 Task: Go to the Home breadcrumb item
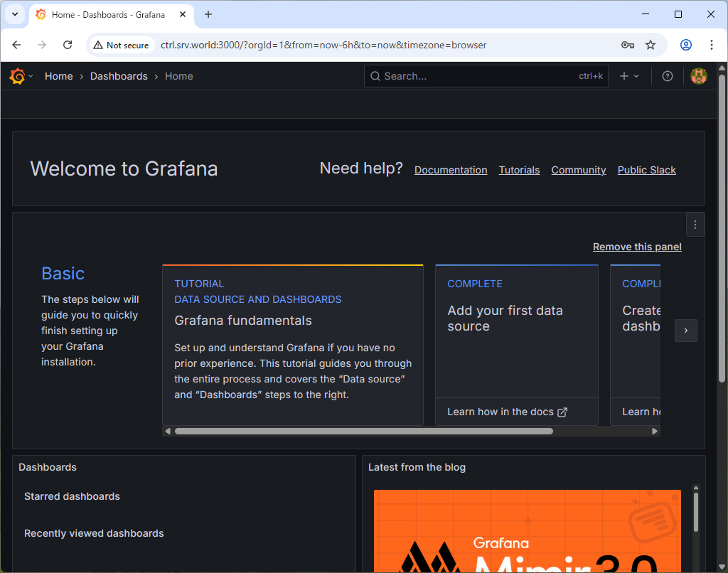coord(58,76)
